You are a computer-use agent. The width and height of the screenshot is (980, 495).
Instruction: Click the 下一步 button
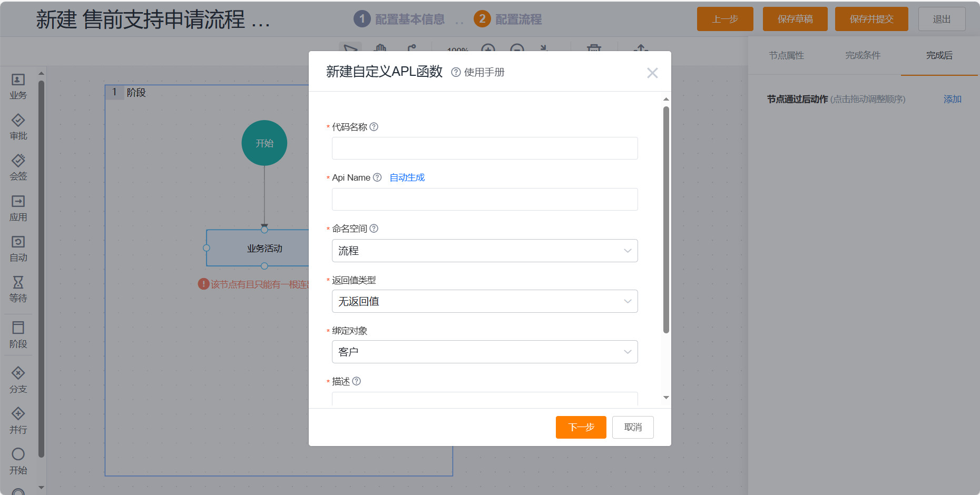click(x=581, y=427)
